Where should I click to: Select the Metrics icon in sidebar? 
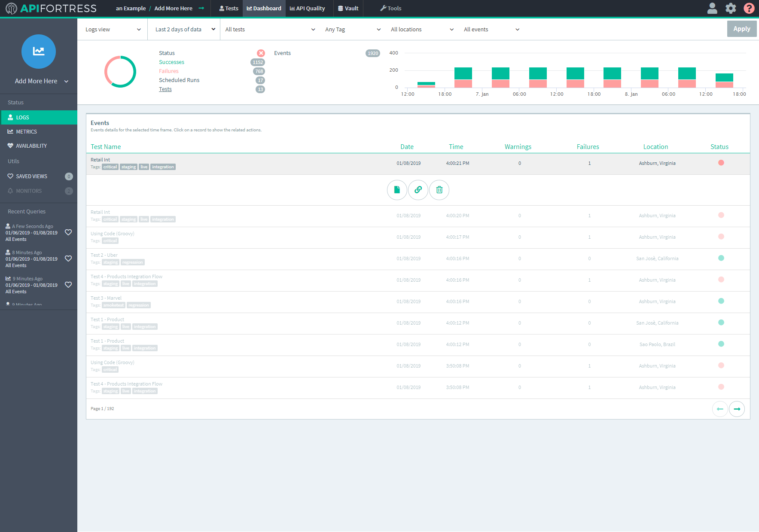pos(10,131)
